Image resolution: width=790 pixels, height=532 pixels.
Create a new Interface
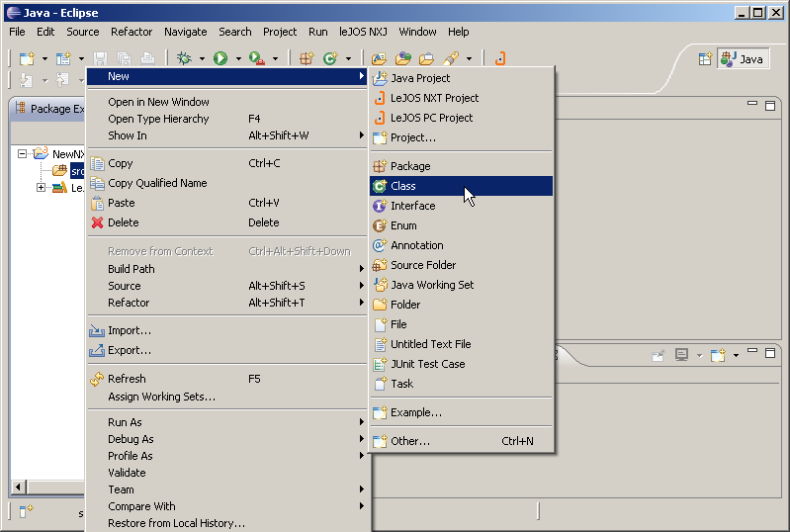pos(462,206)
